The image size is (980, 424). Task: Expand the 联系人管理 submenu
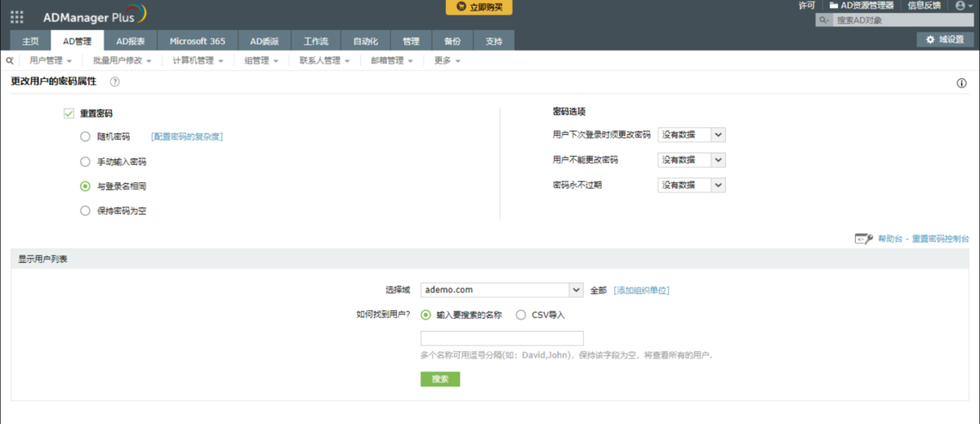tap(324, 60)
